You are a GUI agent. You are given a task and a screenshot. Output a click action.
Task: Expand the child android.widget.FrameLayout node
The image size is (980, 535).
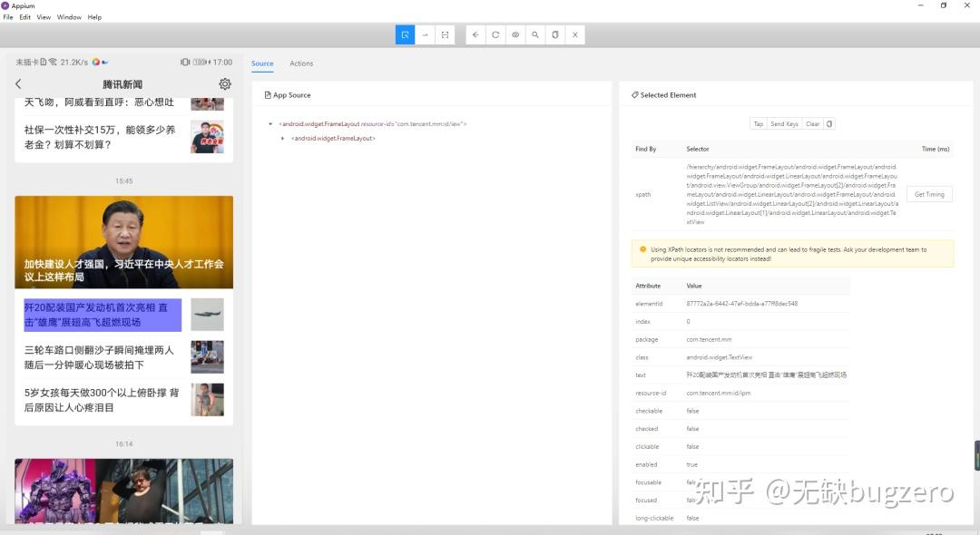(x=282, y=138)
